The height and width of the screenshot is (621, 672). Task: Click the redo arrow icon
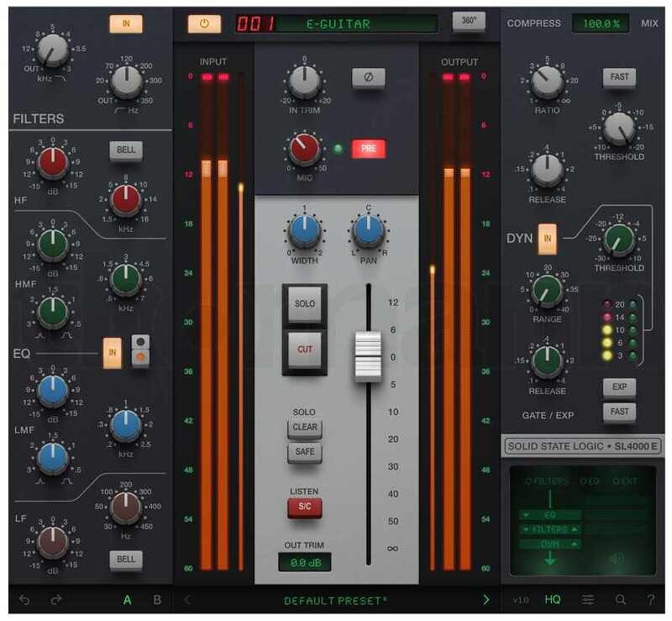56,599
